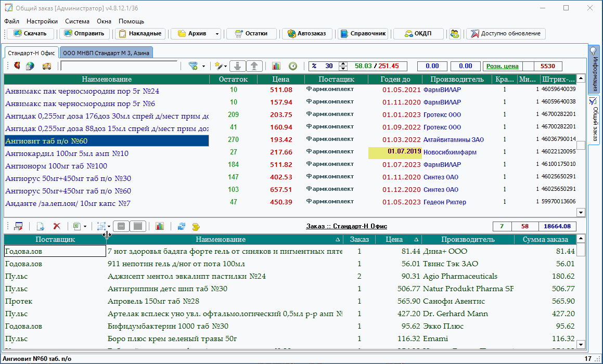Click the Годен до column header
This screenshot has width=603, height=364.
click(395, 79)
